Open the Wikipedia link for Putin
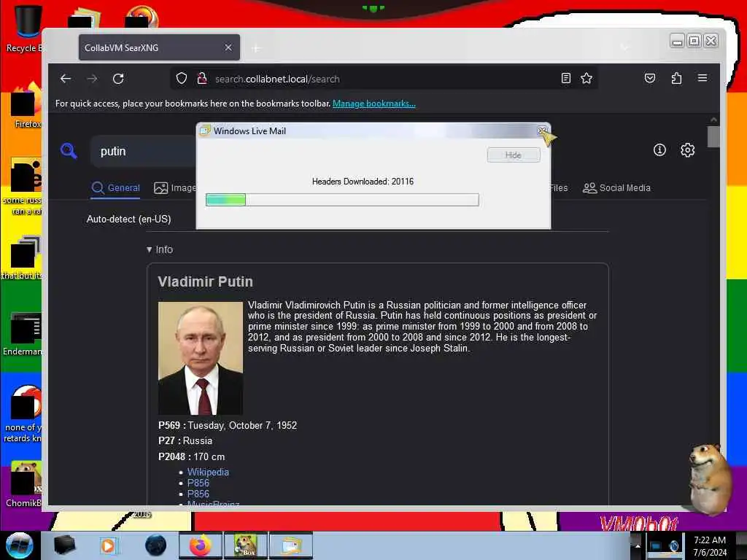The height and width of the screenshot is (560, 747). pyautogui.click(x=208, y=472)
